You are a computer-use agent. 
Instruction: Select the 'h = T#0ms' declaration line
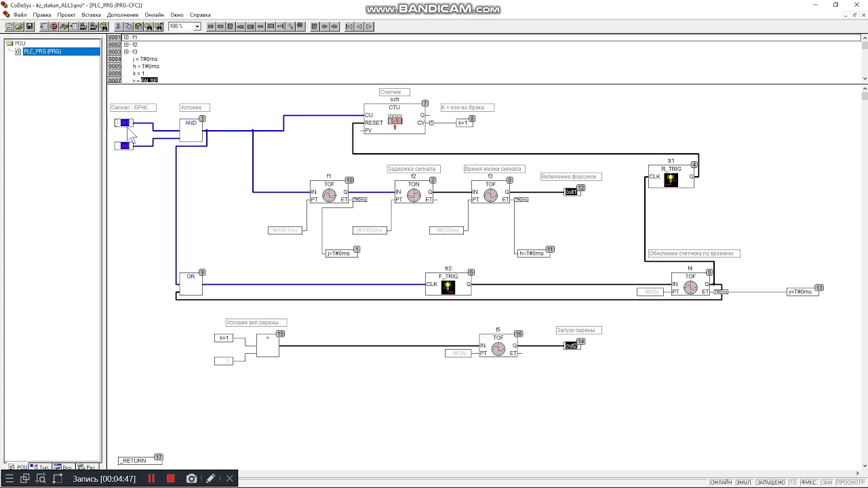pos(146,66)
